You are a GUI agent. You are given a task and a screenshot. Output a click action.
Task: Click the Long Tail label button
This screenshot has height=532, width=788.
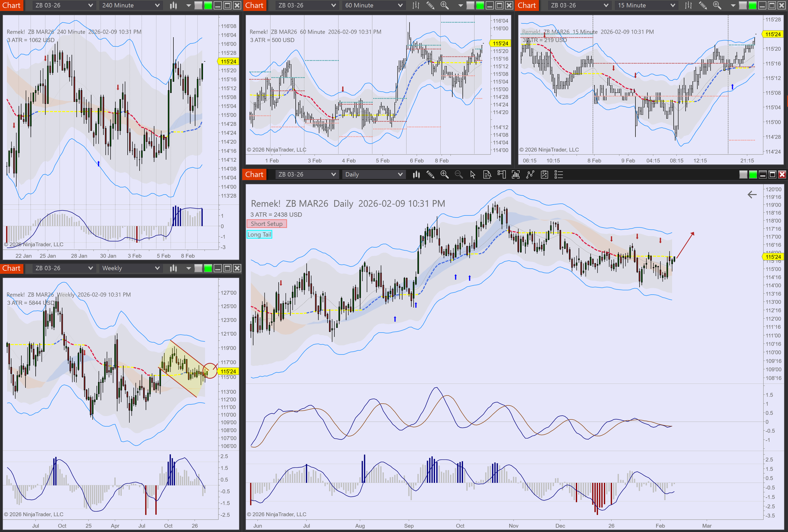(259, 234)
